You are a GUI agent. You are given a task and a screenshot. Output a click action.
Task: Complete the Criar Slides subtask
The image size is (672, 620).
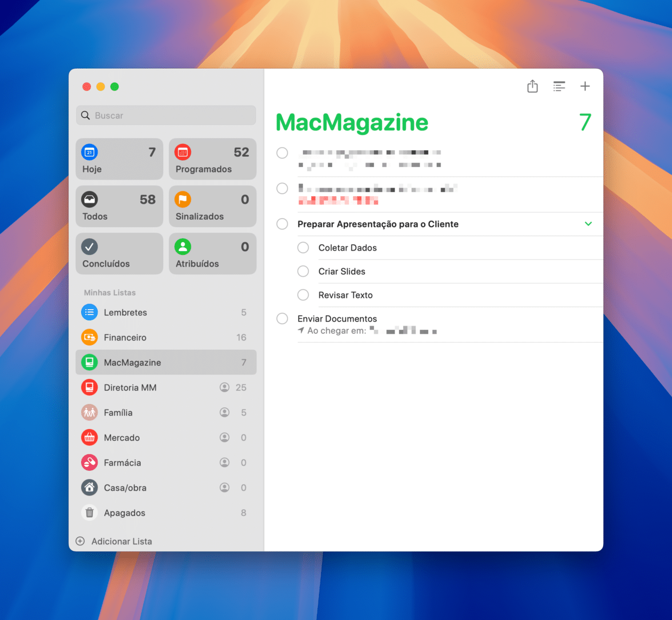303,271
